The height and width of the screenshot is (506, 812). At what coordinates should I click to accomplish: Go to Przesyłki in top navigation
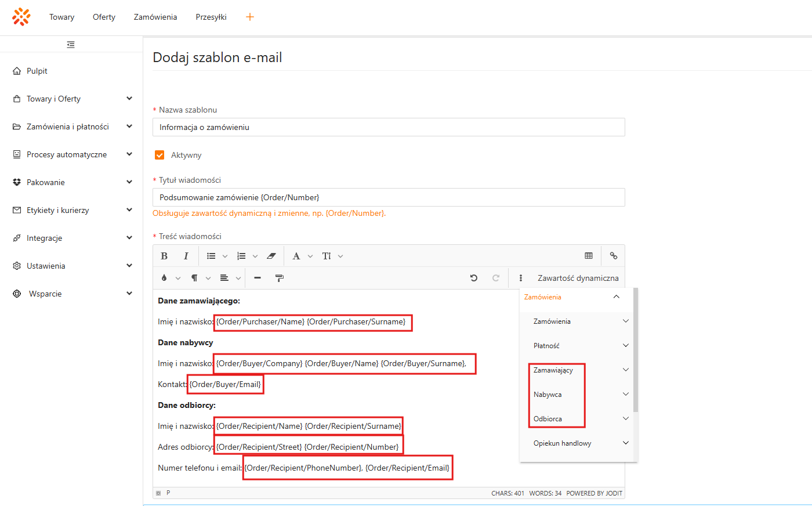[x=211, y=17]
